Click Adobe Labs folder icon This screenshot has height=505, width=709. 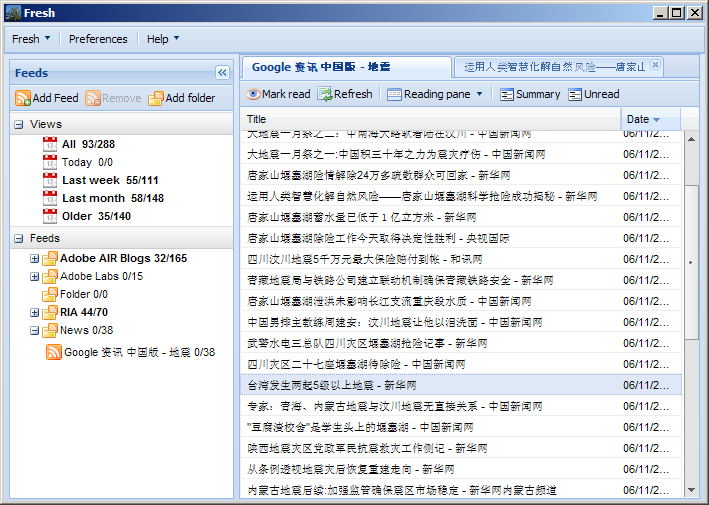pos(50,276)
